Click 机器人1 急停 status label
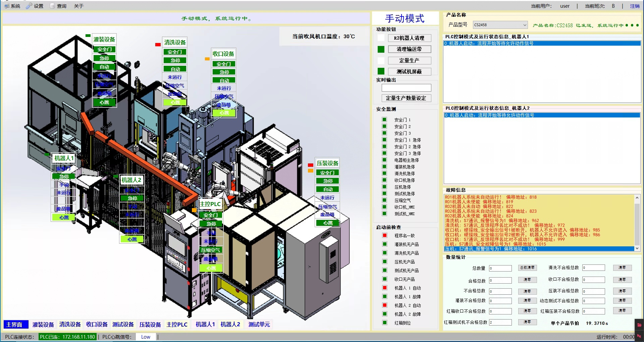Image resolution: width=644 pixels, height=342 pixels. pos(64,177)
